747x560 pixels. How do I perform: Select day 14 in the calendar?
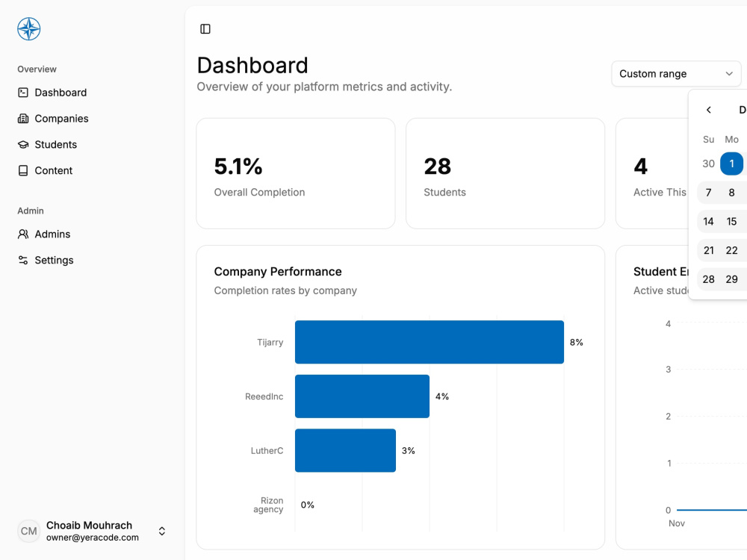[708, 222]
